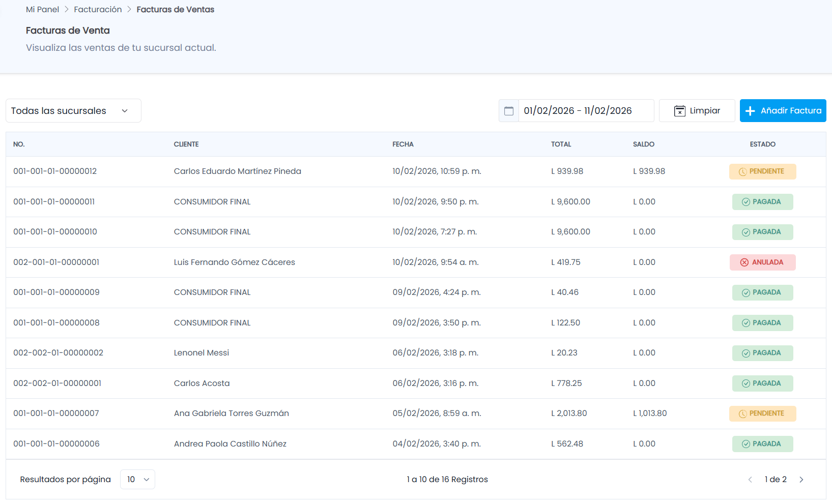Open invoice 002-002-01-00000001
Viewport: 832px width, 504px height.
click(57, 383)
